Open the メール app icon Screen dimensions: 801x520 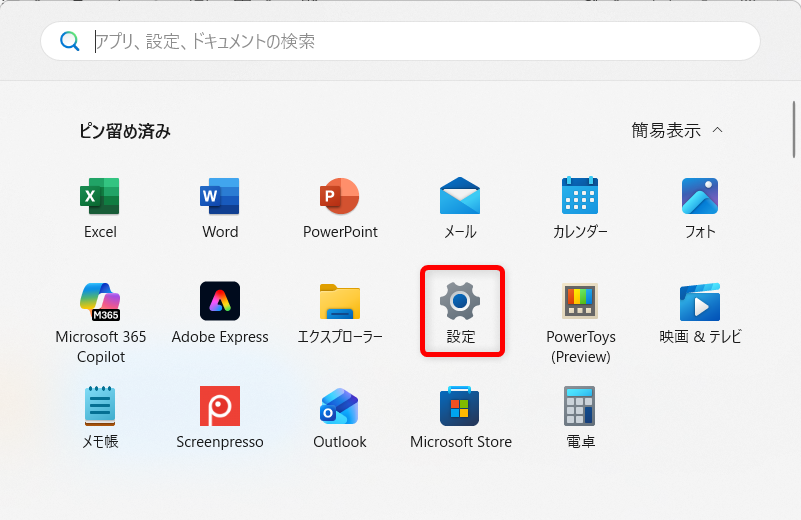(460, 196)
